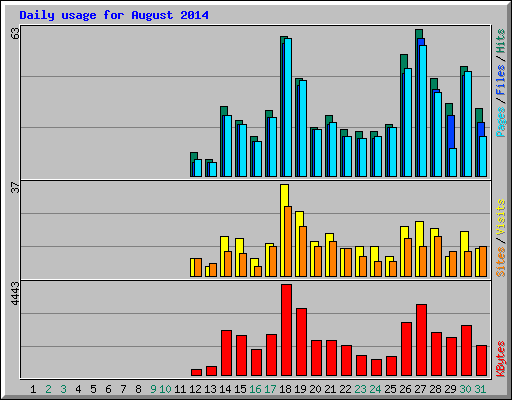Click the '63' top axis value
The image size is (512, 400).
point(15,33)
